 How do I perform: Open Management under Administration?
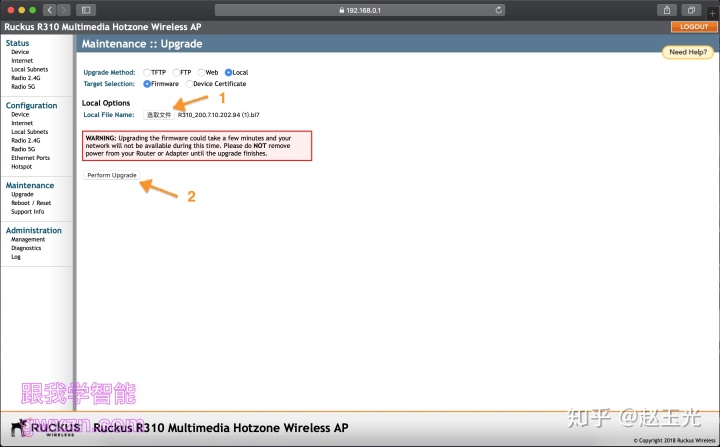28,239
